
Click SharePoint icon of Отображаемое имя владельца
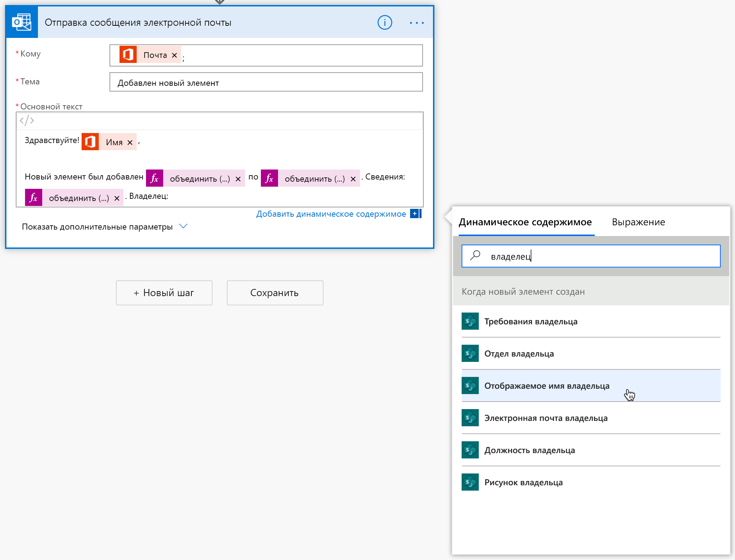tap(470, 385)
